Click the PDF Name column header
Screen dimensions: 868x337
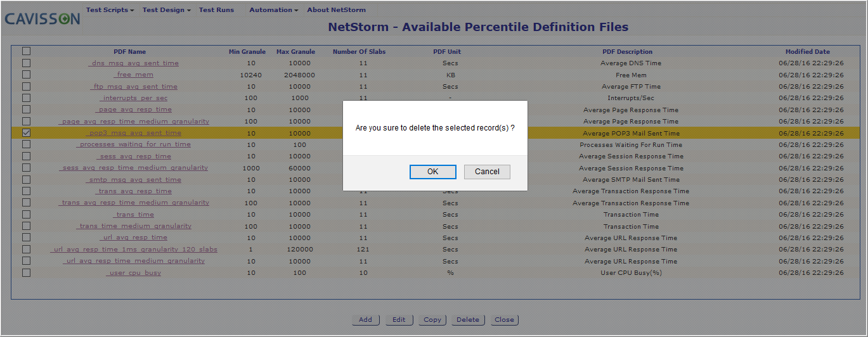coord(130,52)
